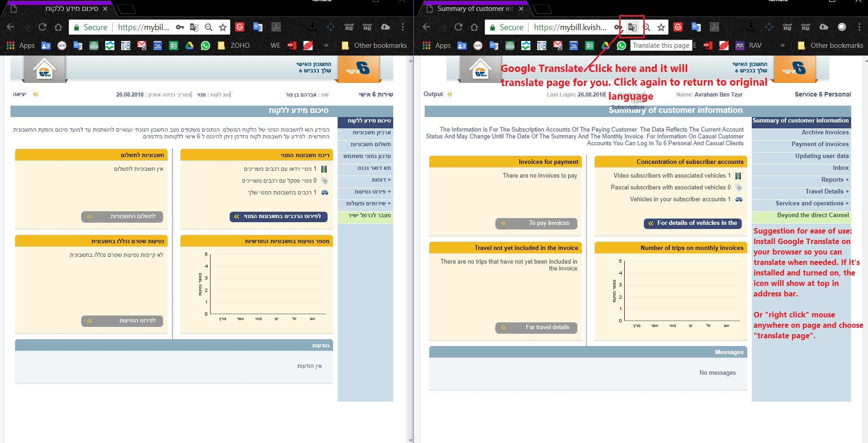Click the saved password key icon in the left window's address bar
The image size is (868, 443).
[x=180, y=27]
